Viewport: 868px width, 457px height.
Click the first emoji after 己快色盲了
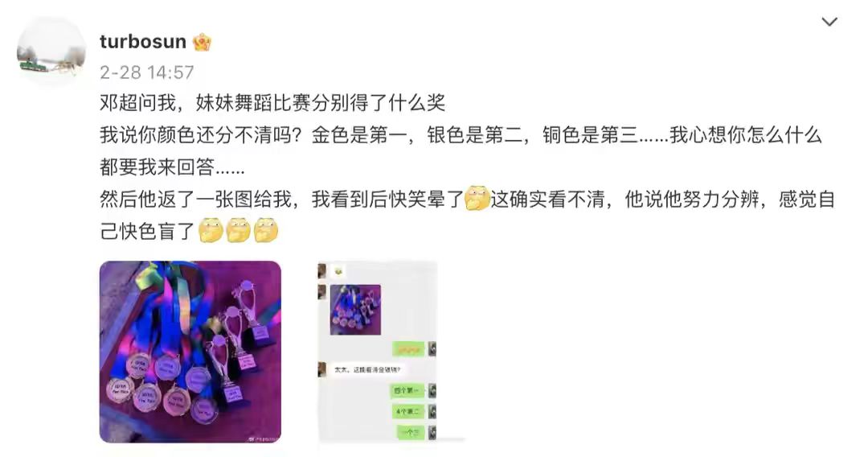point(211,230)
